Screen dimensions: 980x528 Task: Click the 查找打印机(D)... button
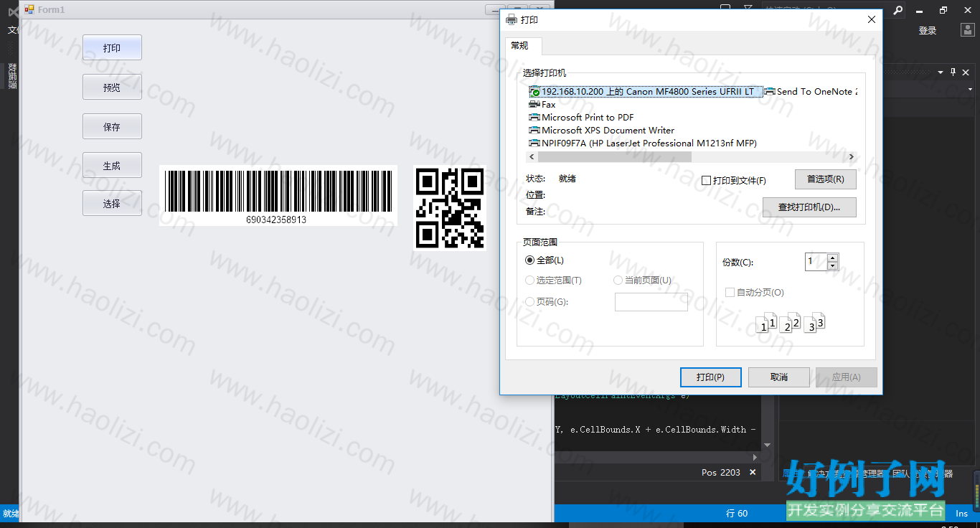click(809, 207)
